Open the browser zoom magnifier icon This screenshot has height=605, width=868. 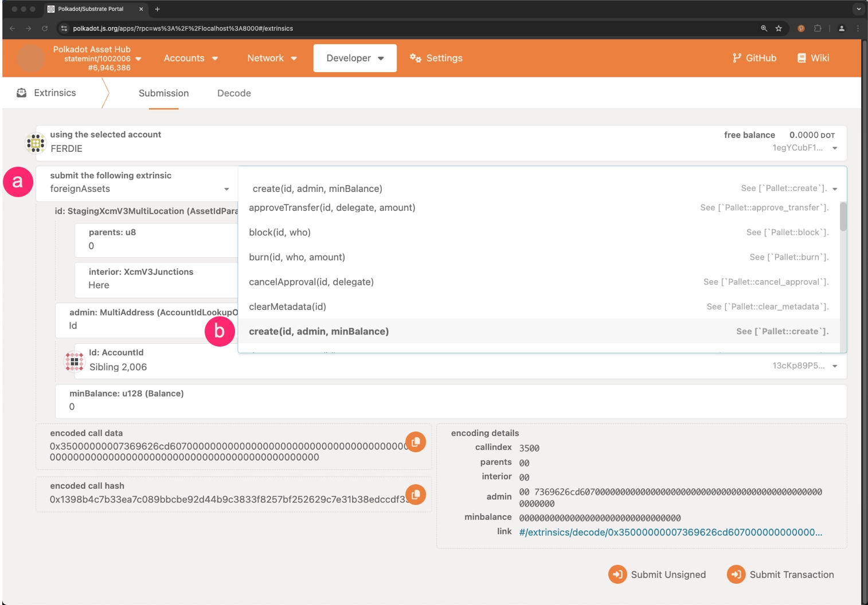764,28
